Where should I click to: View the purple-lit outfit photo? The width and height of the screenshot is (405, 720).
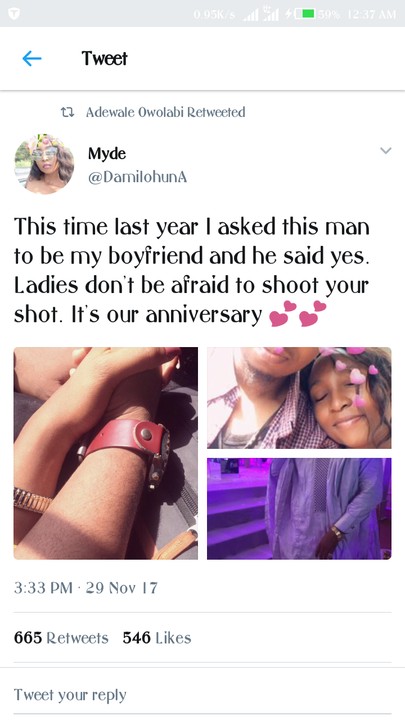[x=299, y=508]
